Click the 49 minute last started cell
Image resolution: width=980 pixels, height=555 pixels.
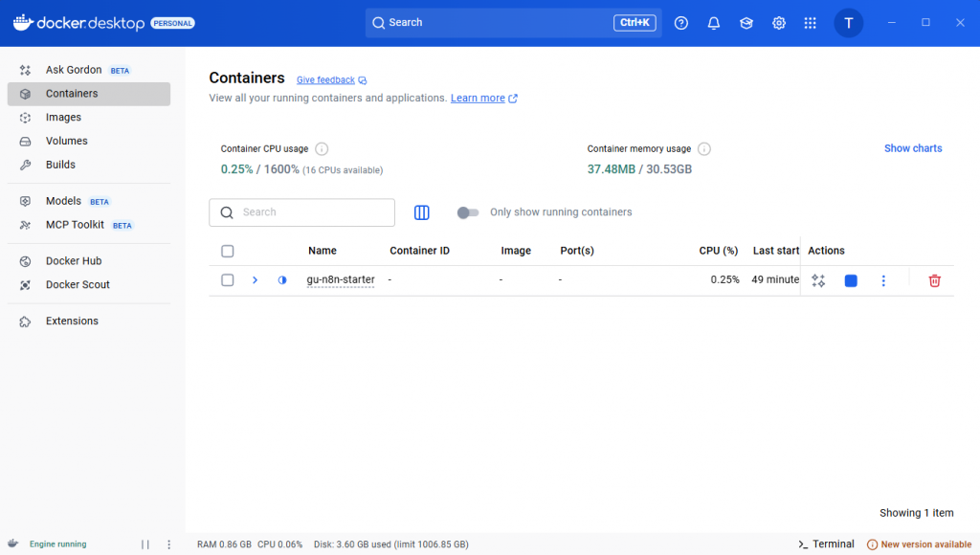(775, 279)
